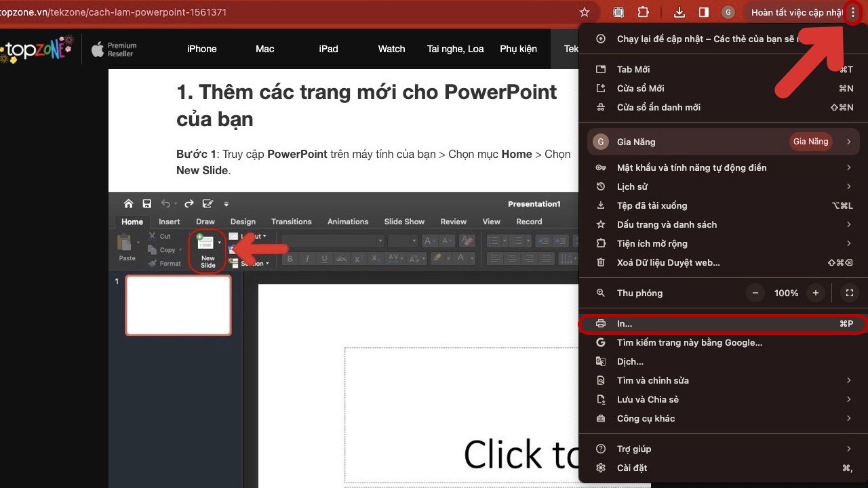Image resolution: width=868 pixels, height=488 pixels.
Task: Toggle subscript in the PowerPoint ribbon
Action: [377, 259]
